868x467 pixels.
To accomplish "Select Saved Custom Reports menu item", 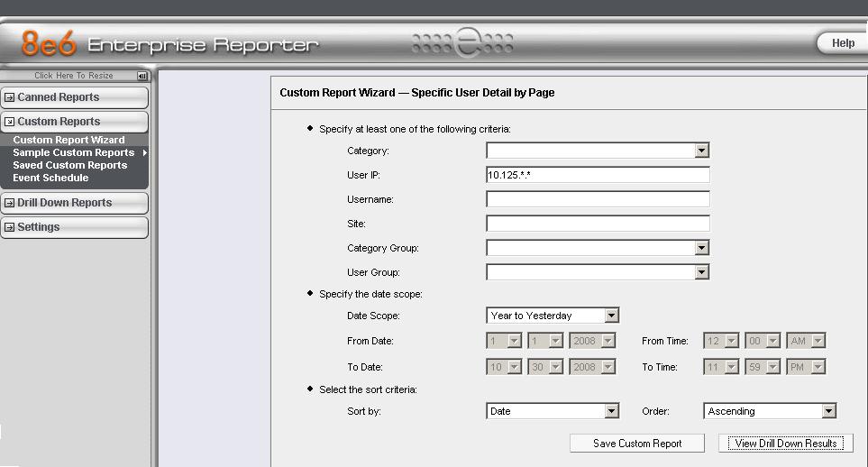I will [70, 166].
